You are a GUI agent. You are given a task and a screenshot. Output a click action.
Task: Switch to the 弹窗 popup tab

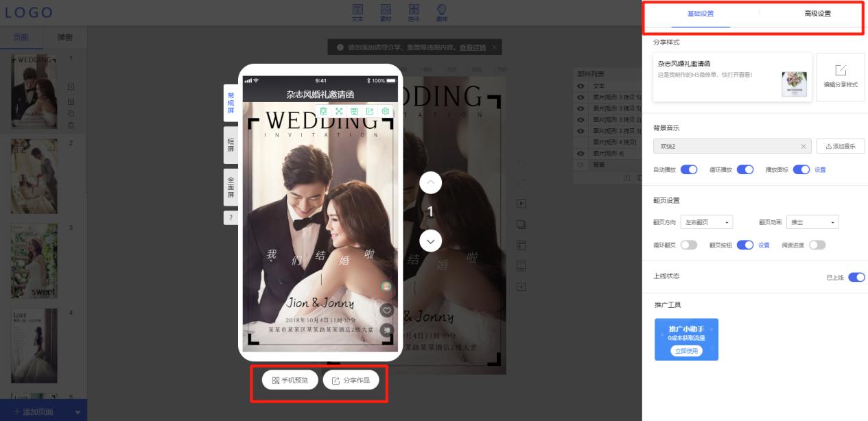(x=64, y=38)
